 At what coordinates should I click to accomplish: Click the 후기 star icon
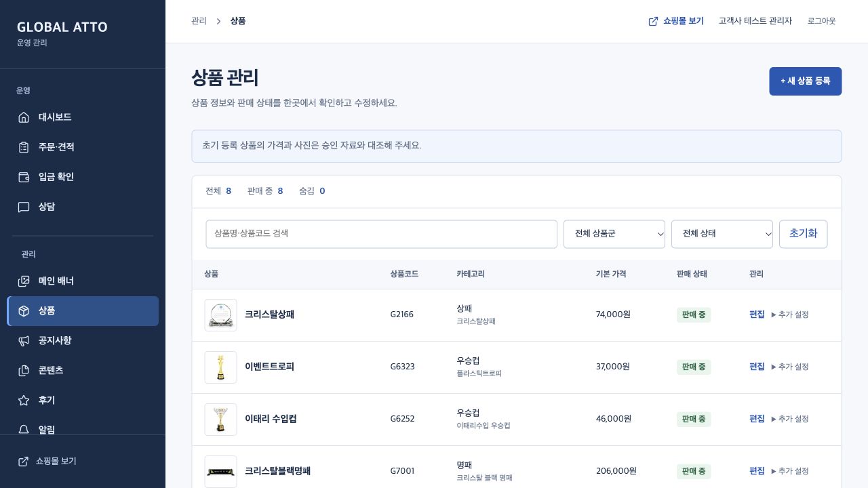24,400
